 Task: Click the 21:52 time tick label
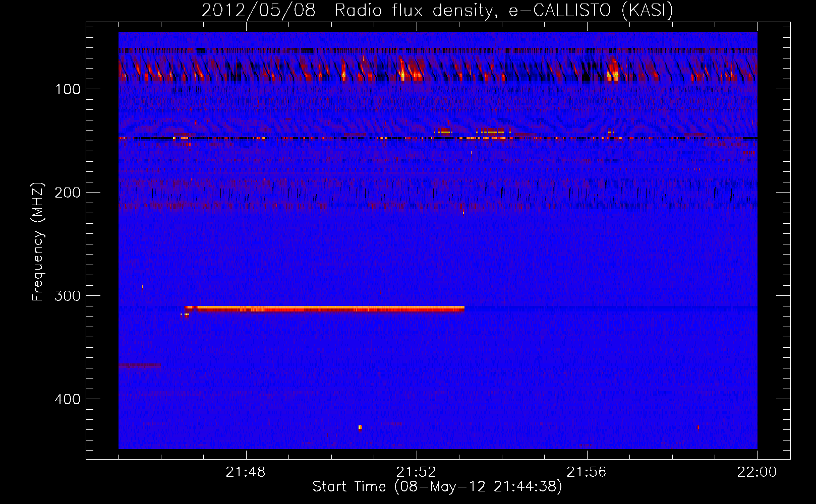coord(416,472)
